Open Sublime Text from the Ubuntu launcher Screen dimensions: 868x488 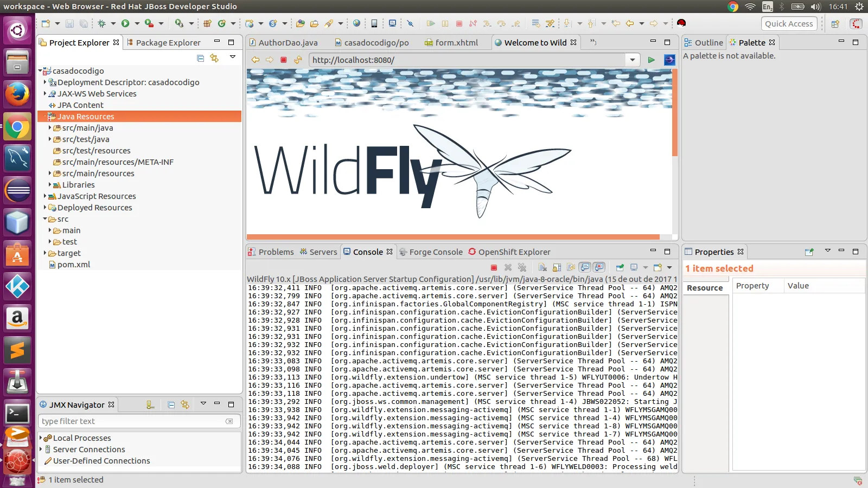17,351
